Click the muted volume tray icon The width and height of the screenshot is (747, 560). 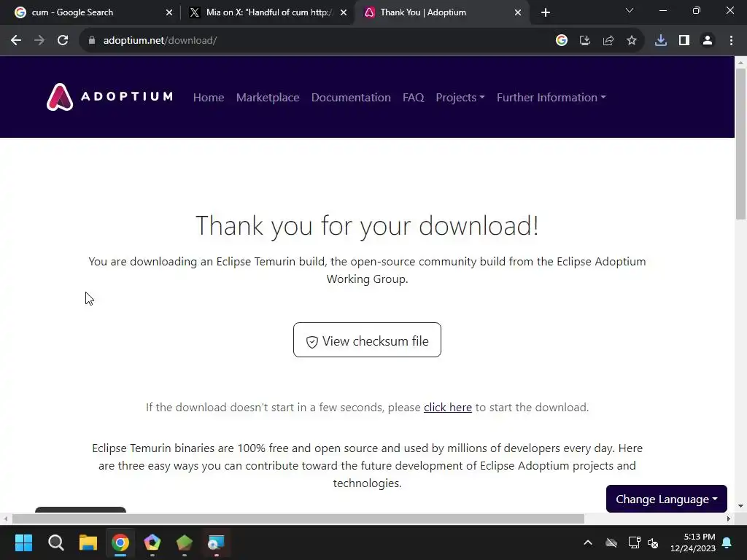click(x=653, y=542)
